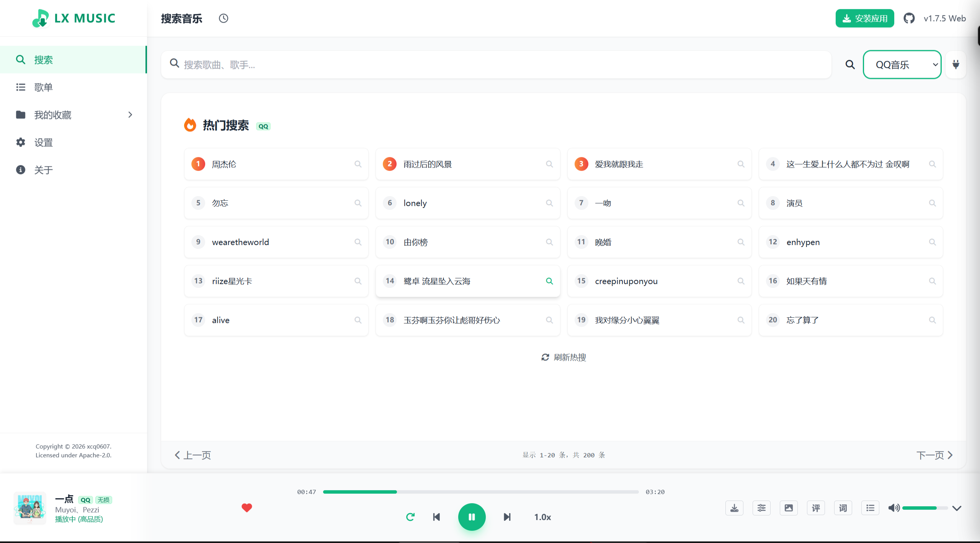Switch to 歌单 in the sidebar
The width and height of the screenshot is (980, 543).
point(44,87)
